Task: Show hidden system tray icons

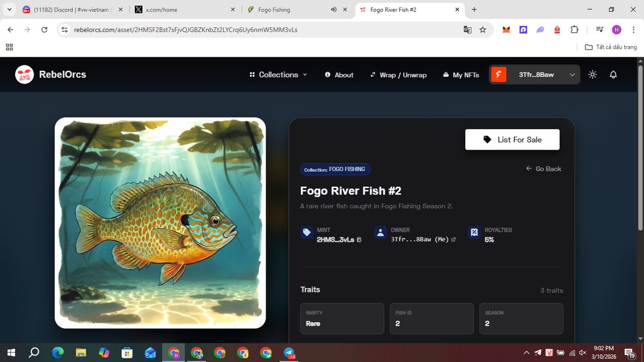Action: pyautogui.click(x=526, y=352)
